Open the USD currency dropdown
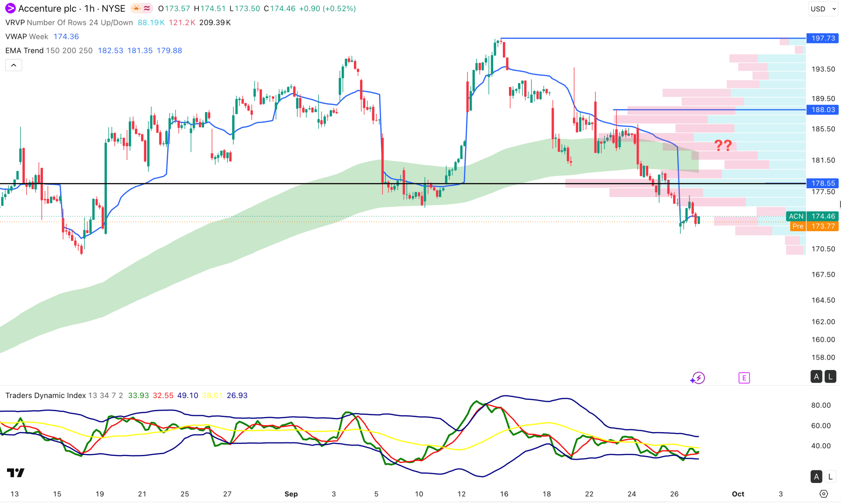This screenshot has height=504, width=841. click(x=823, y=9)
